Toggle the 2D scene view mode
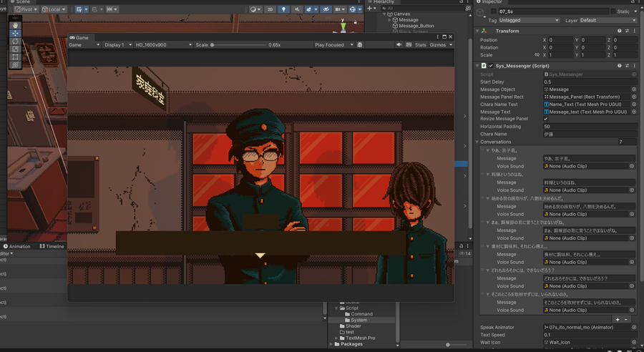 click(270, 9)
